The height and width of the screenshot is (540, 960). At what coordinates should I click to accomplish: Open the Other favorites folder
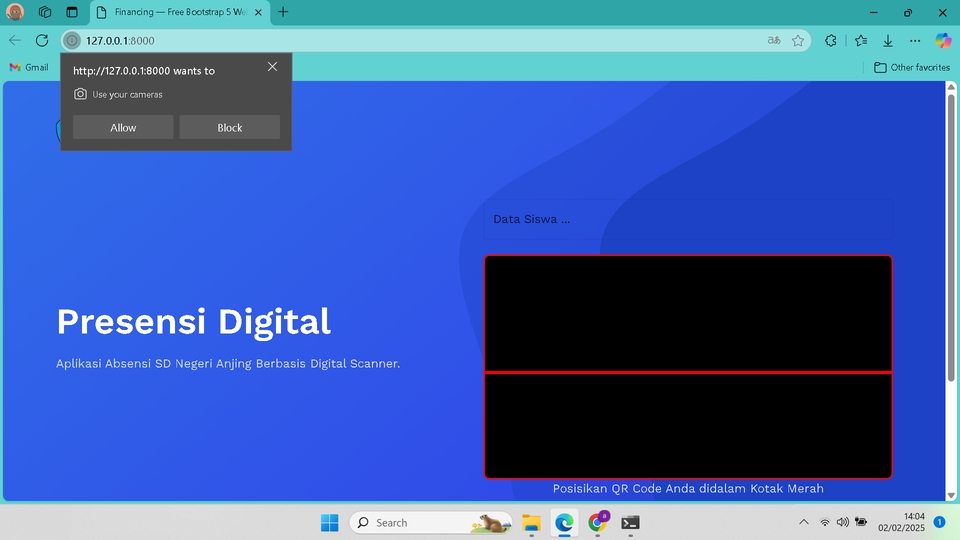(912, 67)
